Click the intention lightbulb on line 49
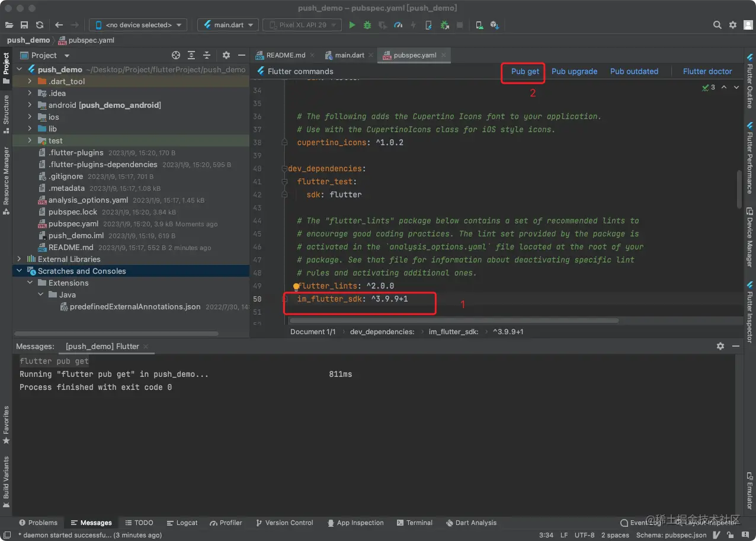756x541 pixels. tap(297, 286)
